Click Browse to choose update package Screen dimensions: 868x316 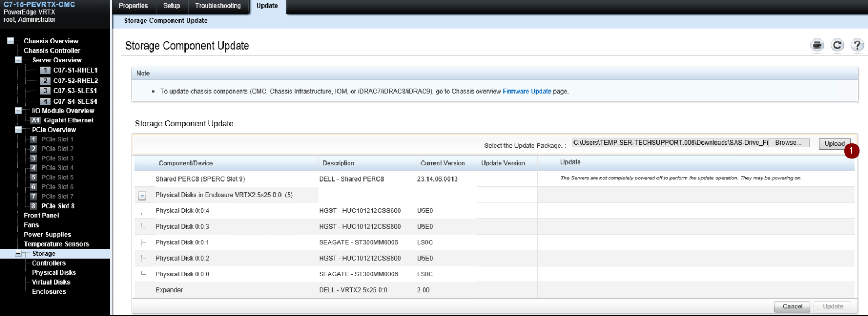pos(788,143)
